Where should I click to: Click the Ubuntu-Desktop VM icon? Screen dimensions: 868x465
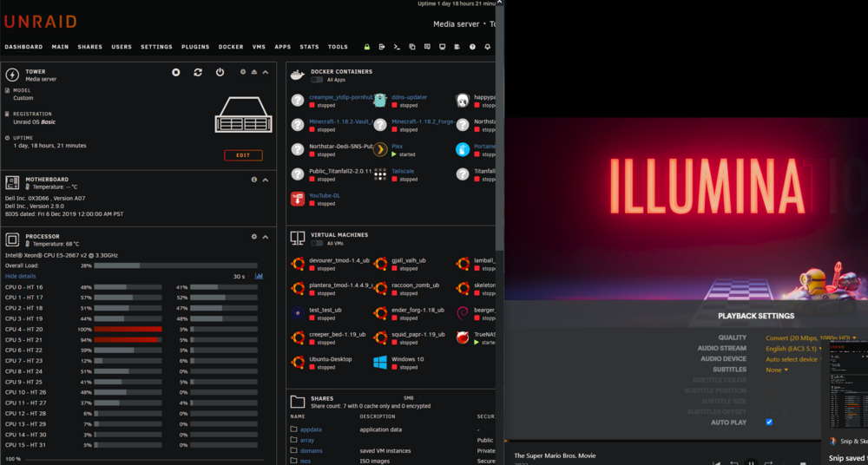click(298, 363)
